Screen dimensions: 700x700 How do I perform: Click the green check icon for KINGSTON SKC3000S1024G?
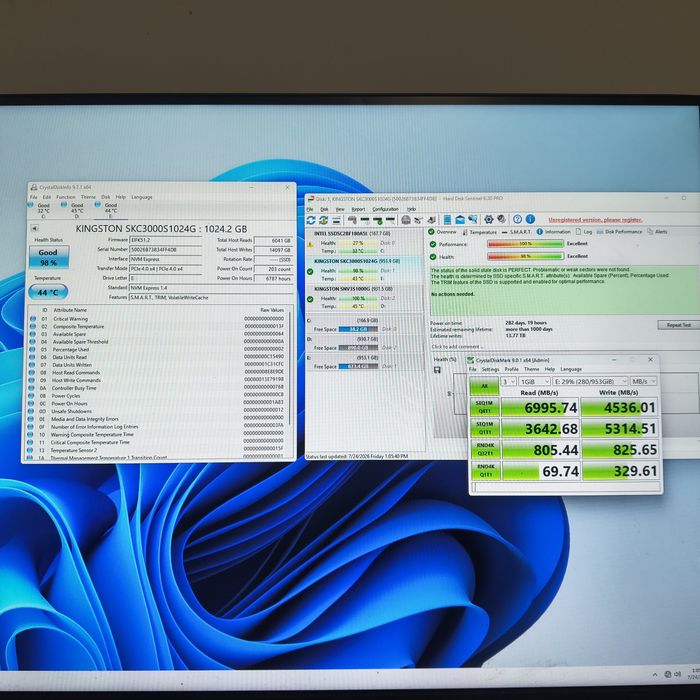[x=310, y=271]
